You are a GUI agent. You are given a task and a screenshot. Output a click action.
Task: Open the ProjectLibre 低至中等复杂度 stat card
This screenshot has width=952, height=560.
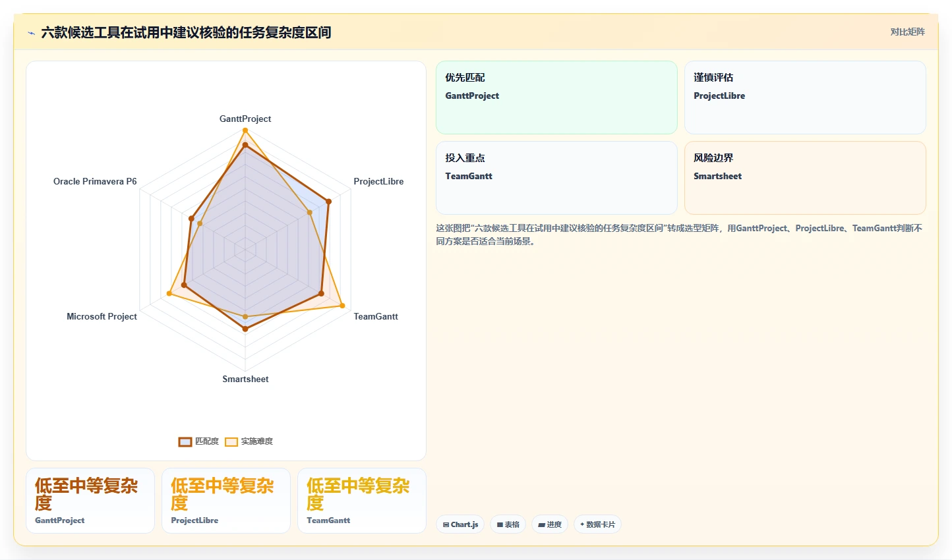pos(226,501)
